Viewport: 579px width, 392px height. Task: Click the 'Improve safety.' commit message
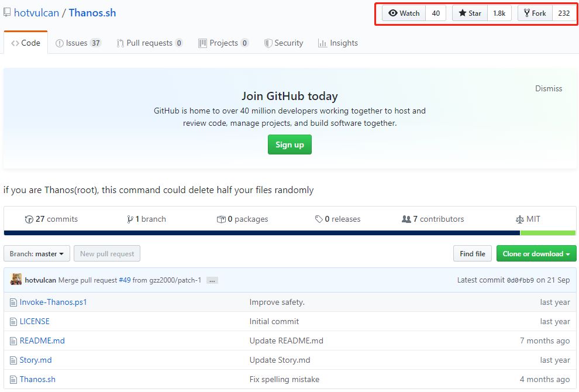tap(277, 302)
